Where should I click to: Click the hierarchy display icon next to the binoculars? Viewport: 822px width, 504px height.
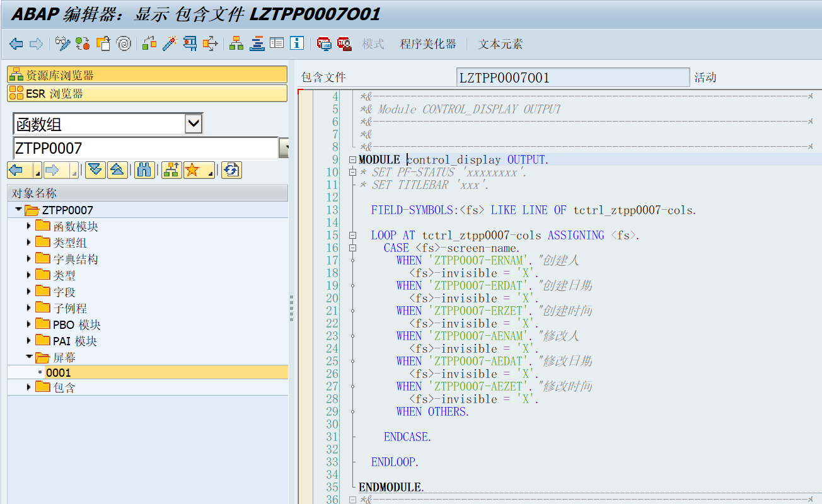(x=171, y=169)
